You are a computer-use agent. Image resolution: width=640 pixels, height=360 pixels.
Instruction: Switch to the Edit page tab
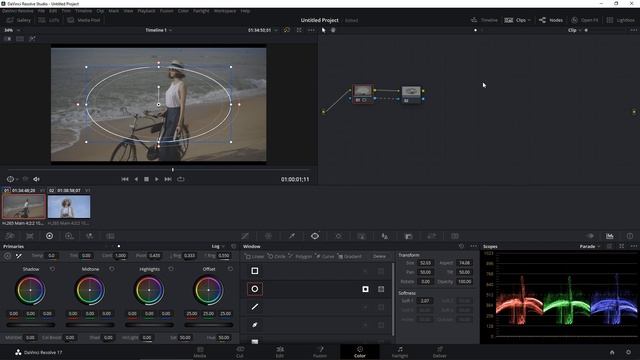[280, 352]
